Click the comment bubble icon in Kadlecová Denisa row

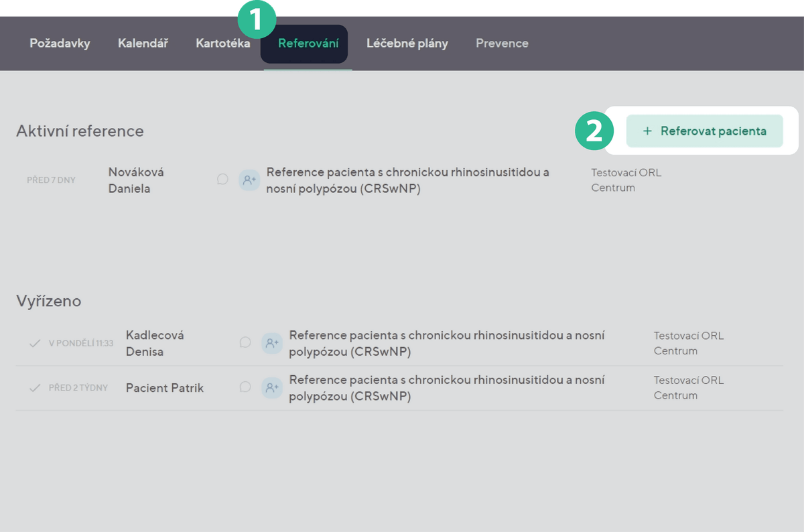pyautogui.click(x=245, y=342)
